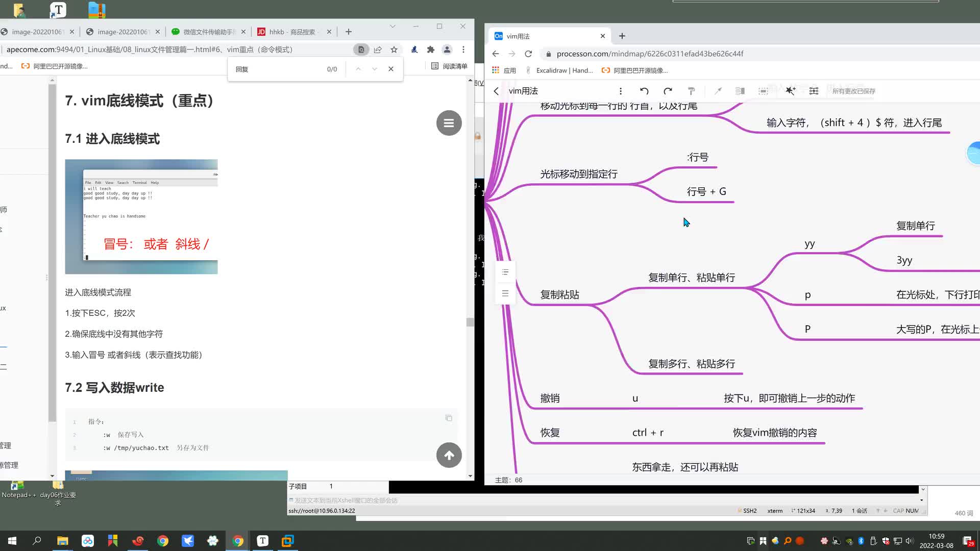Click the dashed boundary frame icon in ProcessOn
The image size is (980, 551).
pos(763,91)
